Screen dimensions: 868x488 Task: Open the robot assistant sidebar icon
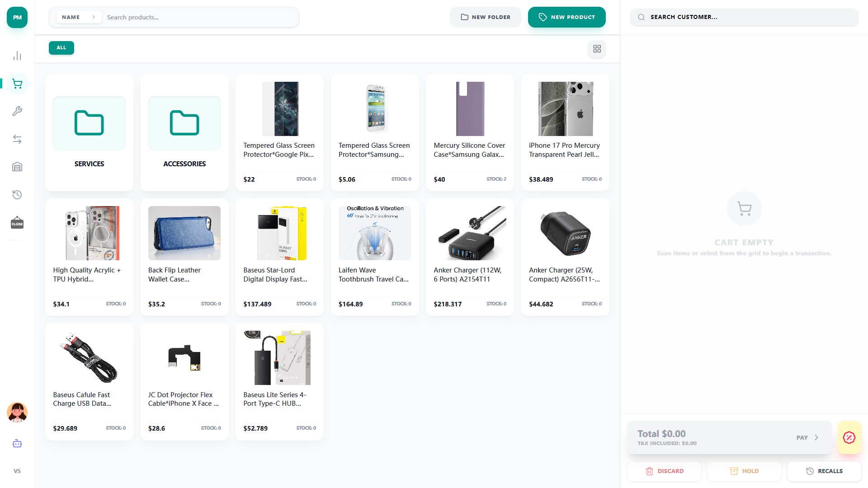pos(17,443)
